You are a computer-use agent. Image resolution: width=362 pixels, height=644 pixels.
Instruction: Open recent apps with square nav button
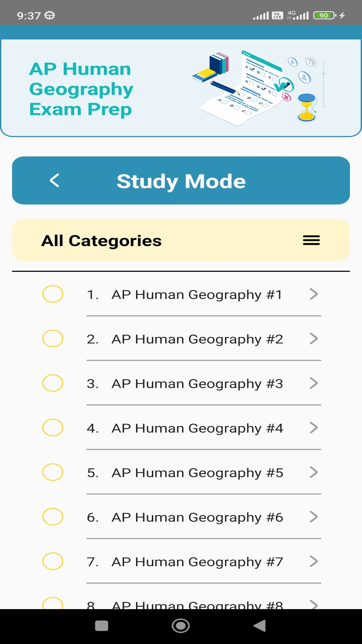coord(102,626)
